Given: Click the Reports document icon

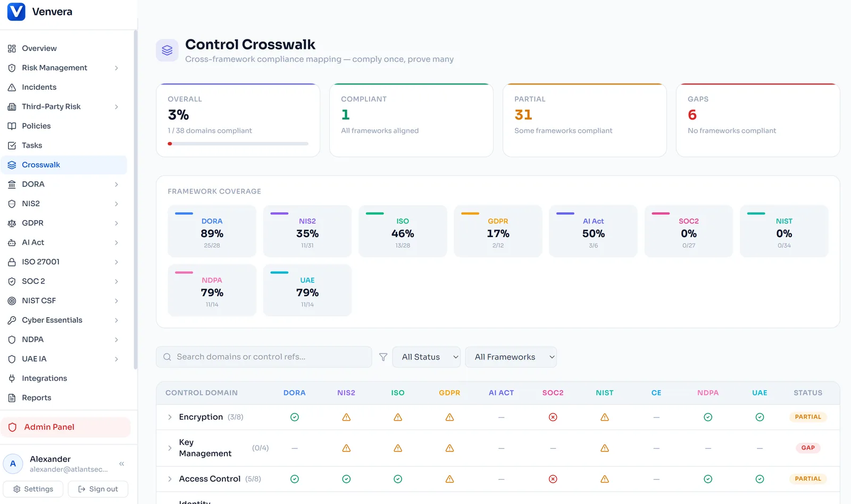Looking at the screenshot, I should pyautogui.click(x=12, y=398).
